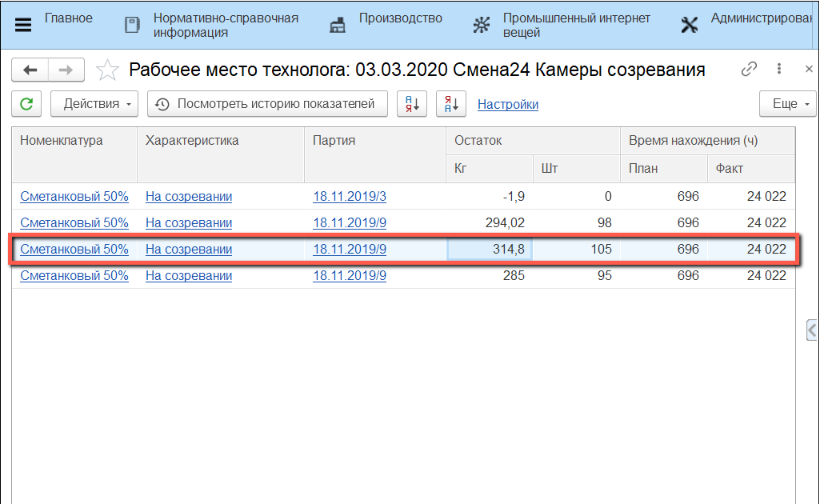Screen dimensions: 819x504
Task: Click the Номенклатура column header
Action: click(x=62, y=141)
